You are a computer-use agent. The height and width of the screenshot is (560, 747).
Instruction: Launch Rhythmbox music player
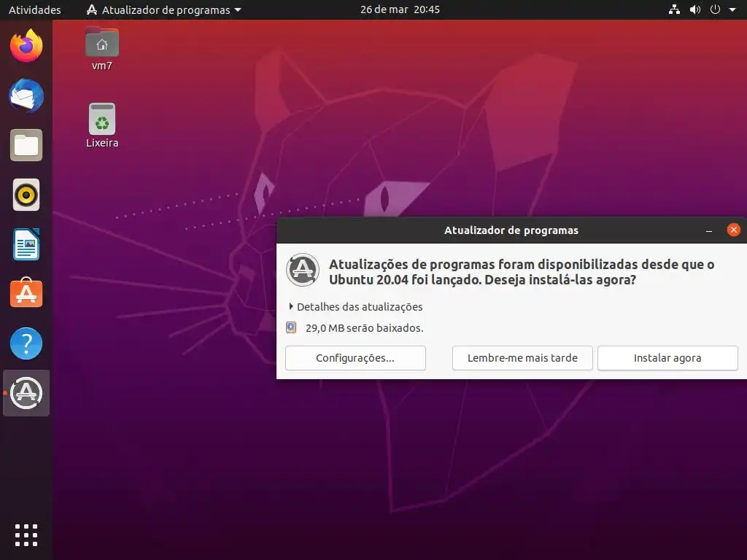pyautogui.click(x=26, y=195)
